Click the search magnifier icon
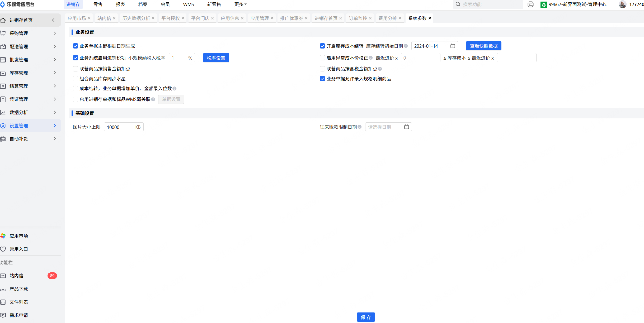Screen dimensions: 644x323 click(458, 4)
